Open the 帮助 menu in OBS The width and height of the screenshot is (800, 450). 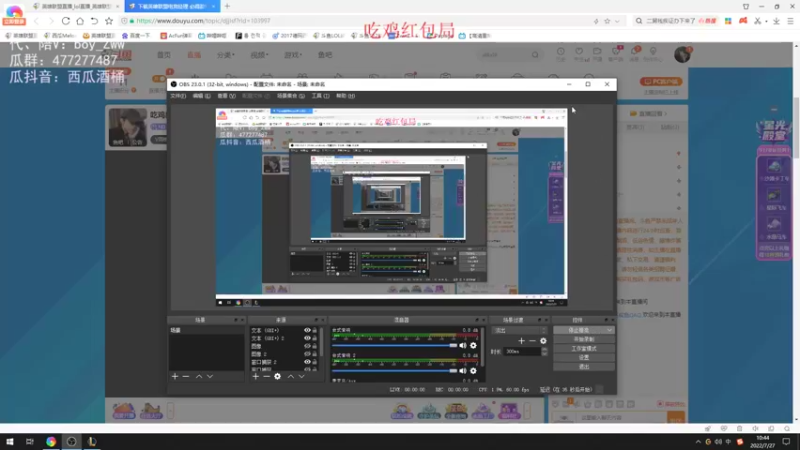(345, 96)
